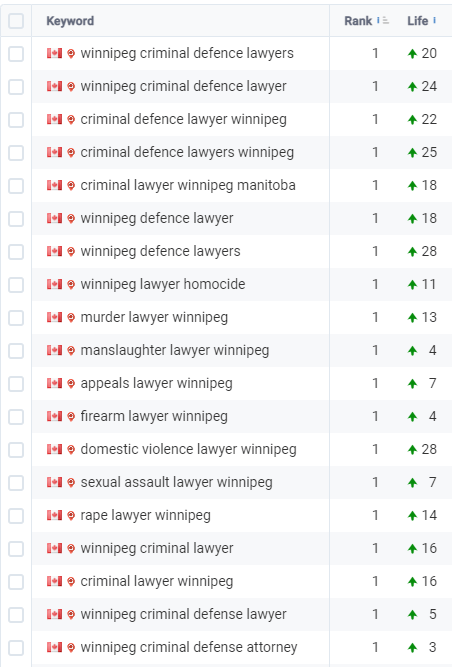
Task: Check the sexual assault lawyer winnipeg box
Action: [x=16, y=483]
